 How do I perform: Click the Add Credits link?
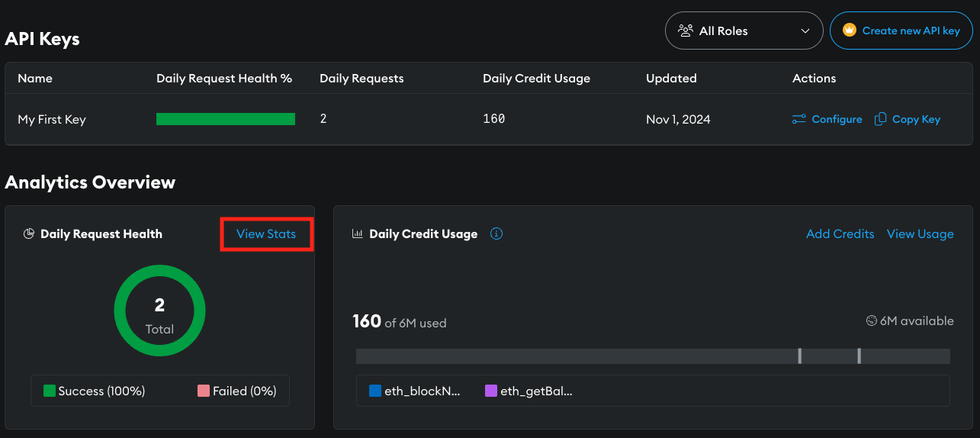tap(840, 233)
